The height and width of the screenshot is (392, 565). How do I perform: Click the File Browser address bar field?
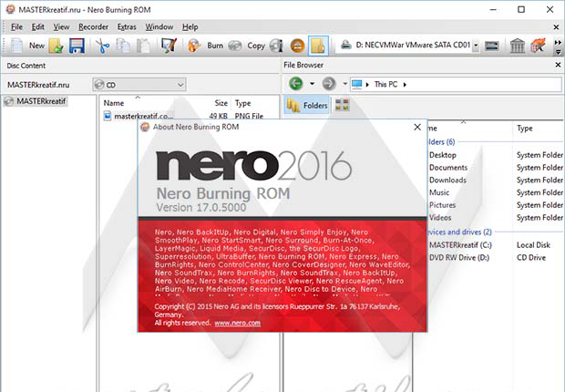pyautogui.click(x=456, y=85)
